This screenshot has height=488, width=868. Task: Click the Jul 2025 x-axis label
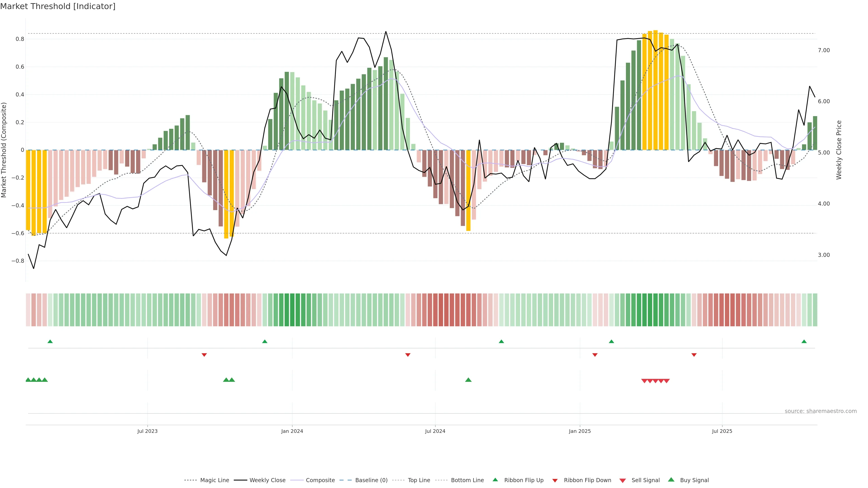tap(722, 431)
